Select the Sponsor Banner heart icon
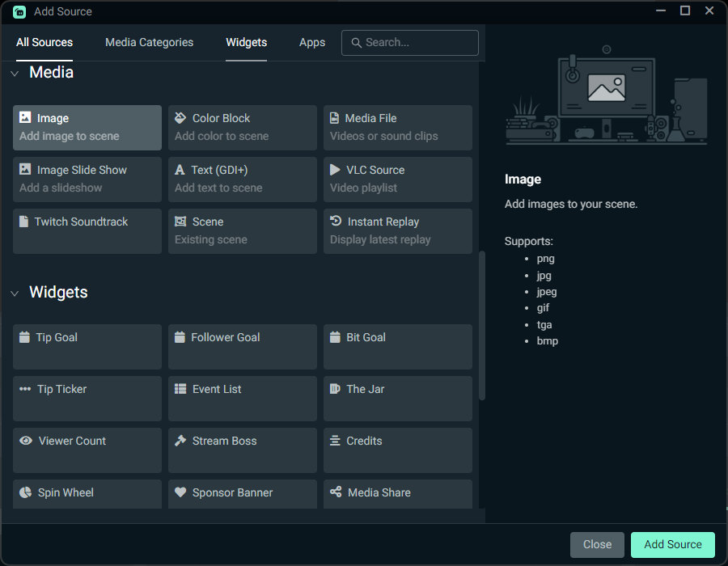728x566 pixels. [180, 493]
